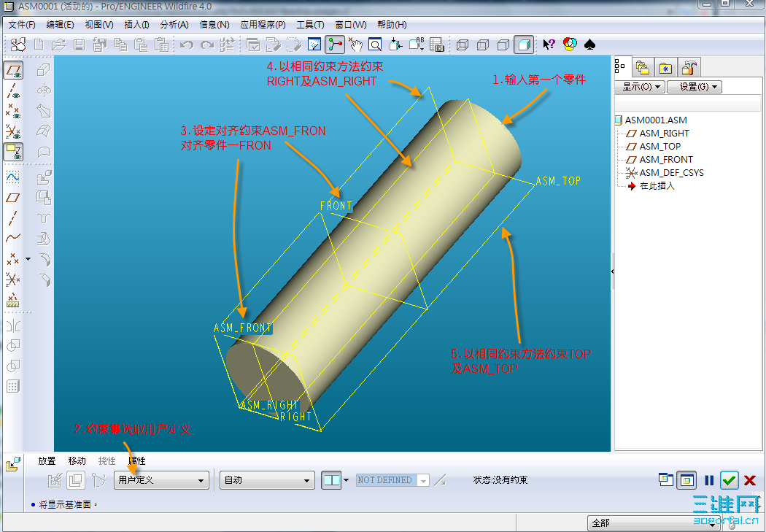Accept placement with green checkmark

click(730, 480)
